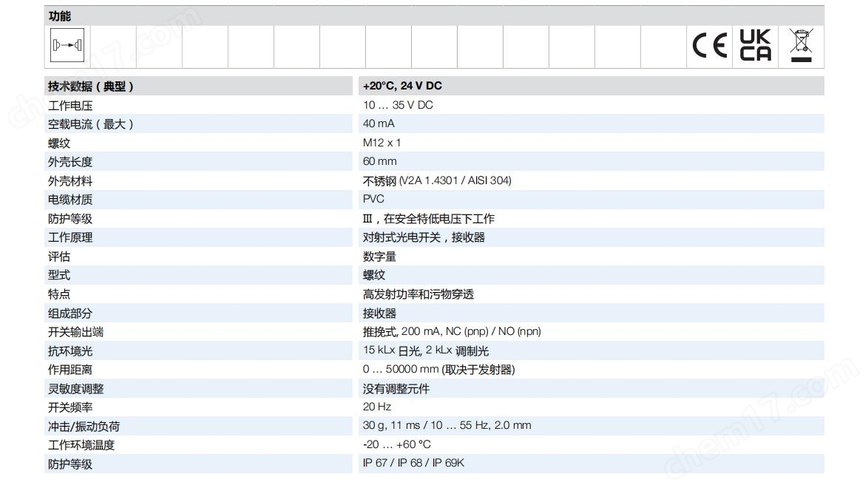Select the 接收器 value beside 组成部分
The height and width of the screenshot is (488, 868).
click(x=380, y=313)
